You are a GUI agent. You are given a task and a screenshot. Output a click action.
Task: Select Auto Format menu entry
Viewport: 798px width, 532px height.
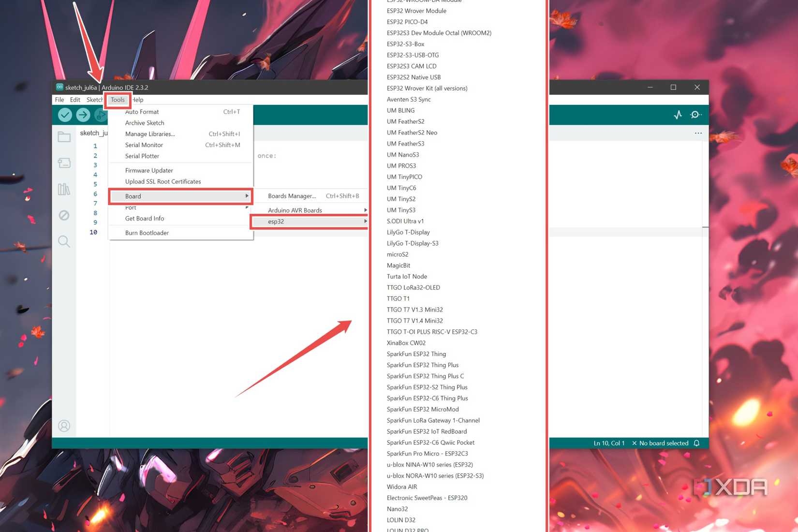(181, 112)
